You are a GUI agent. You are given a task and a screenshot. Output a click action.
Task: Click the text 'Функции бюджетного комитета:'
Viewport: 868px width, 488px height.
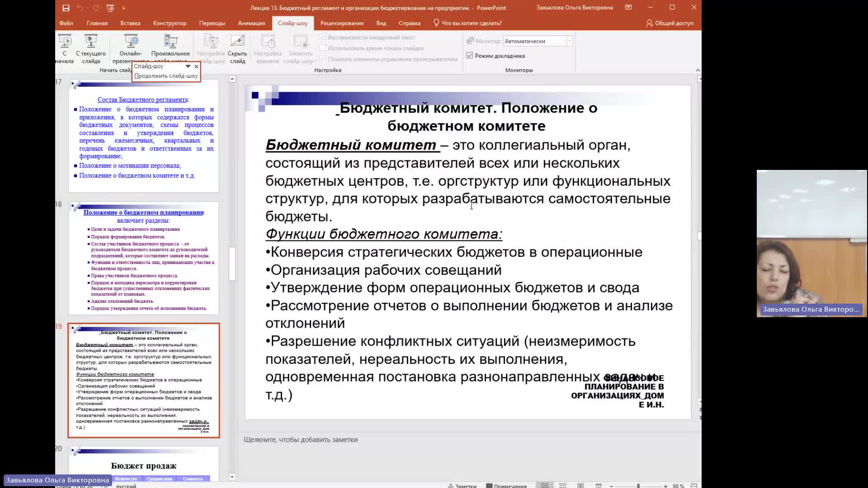pos(384,234)
